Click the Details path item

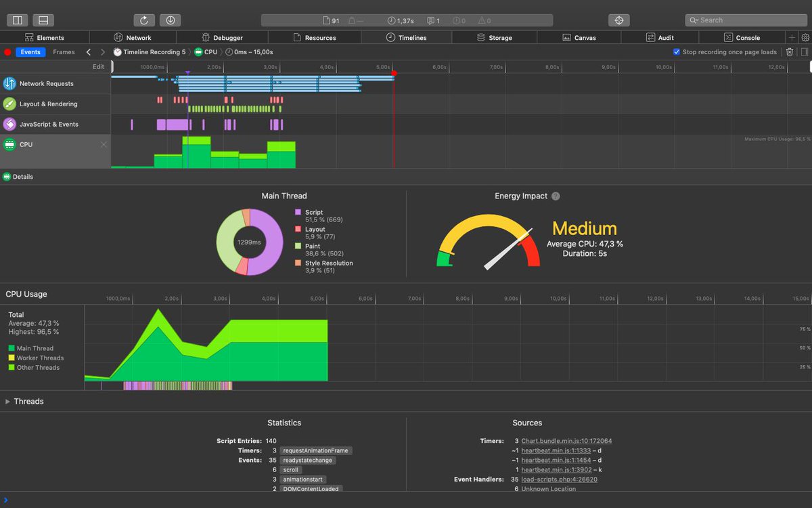click(18, 177)
